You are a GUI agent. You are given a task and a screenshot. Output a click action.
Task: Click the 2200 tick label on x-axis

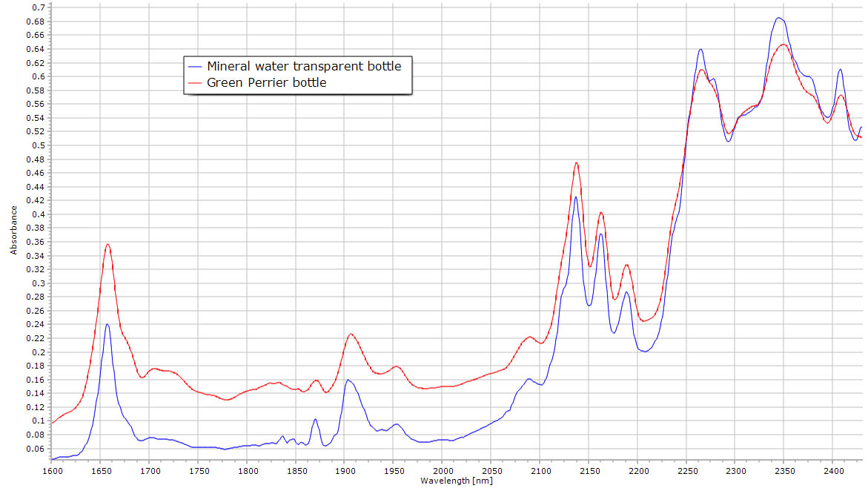click(638, 470)
